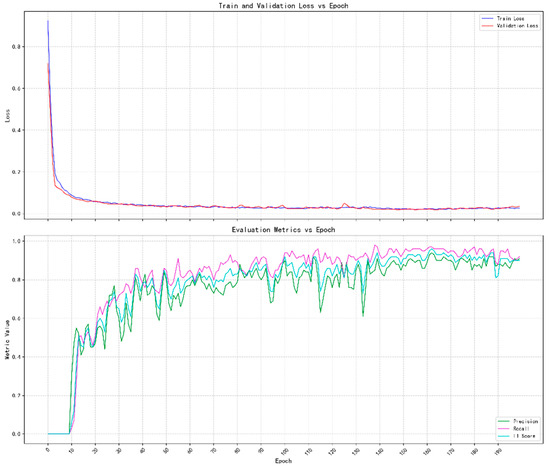Click the Recall legend label

[521, 428]
